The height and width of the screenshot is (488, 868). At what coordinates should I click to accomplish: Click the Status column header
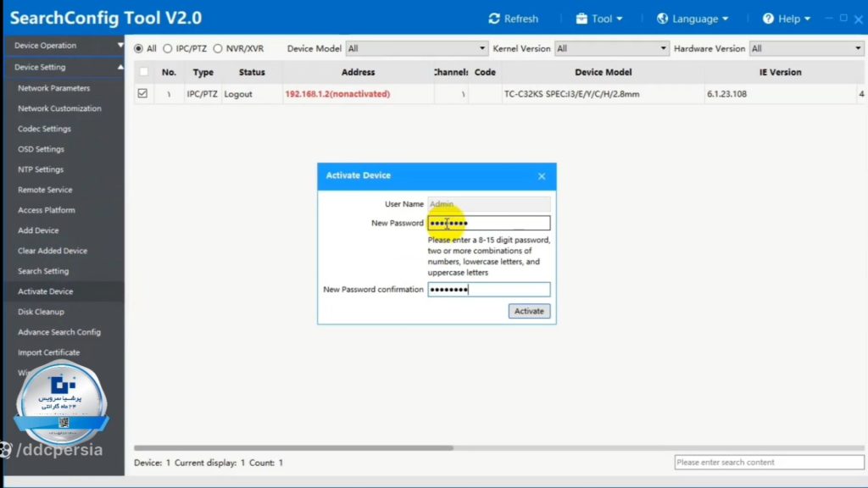coord(252,73)
